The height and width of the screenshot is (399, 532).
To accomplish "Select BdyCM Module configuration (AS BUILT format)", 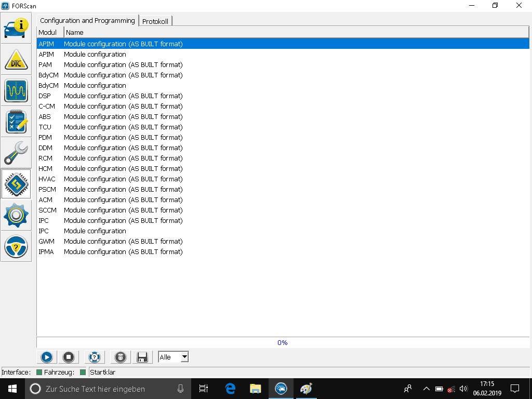I will pos(123,75).
